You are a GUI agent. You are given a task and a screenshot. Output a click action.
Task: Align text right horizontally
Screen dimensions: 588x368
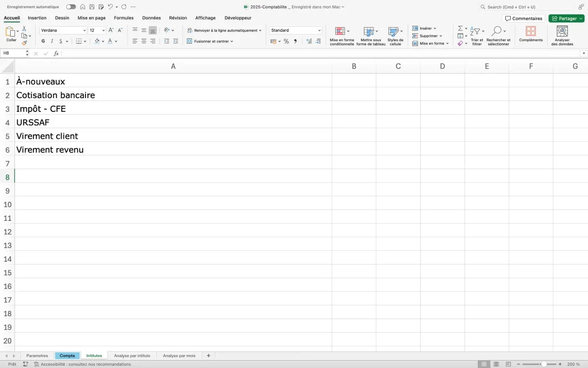[153, 41]
